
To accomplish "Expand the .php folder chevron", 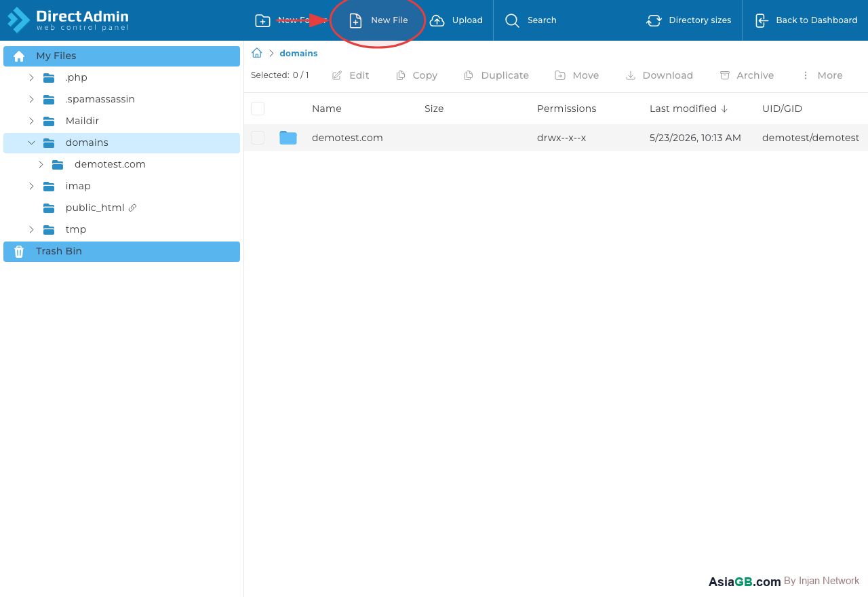I will 31,78.
